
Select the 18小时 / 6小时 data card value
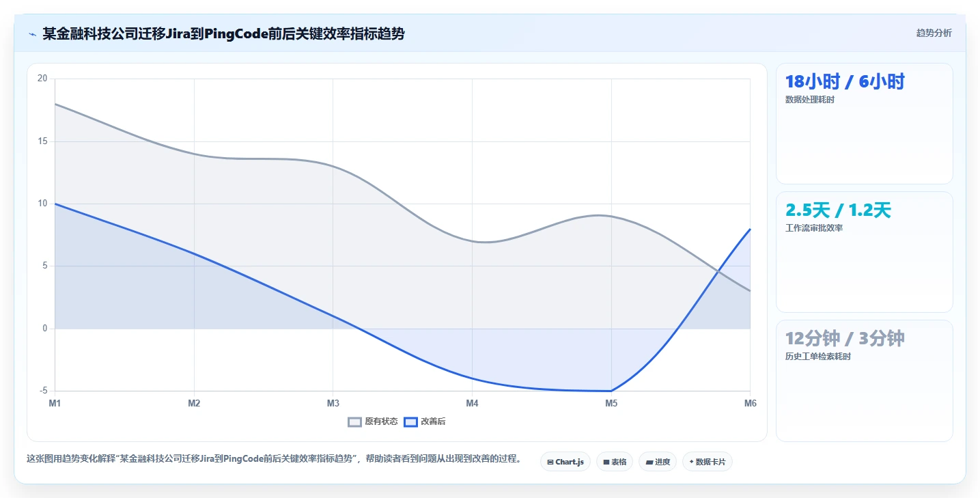845,82
